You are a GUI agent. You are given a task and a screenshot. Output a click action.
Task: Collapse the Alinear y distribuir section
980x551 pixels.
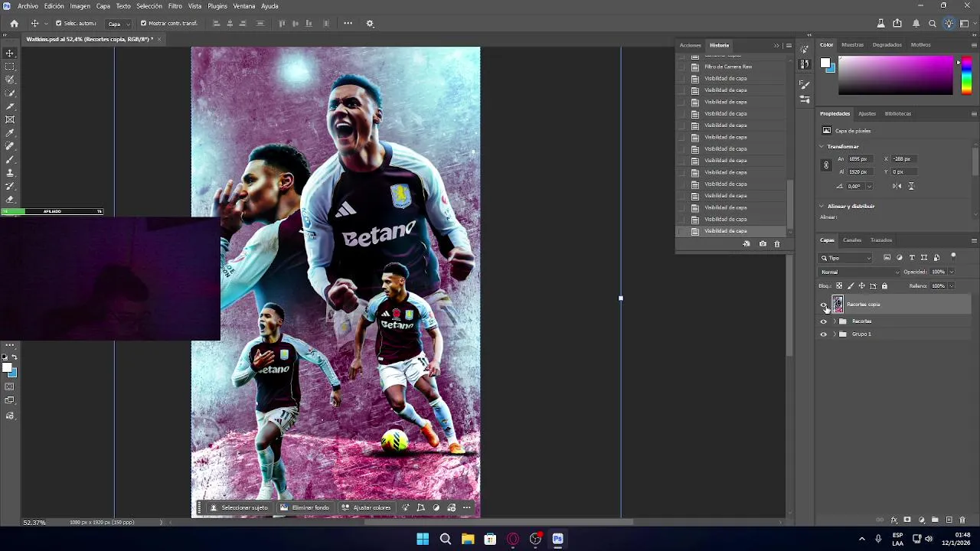822,206
